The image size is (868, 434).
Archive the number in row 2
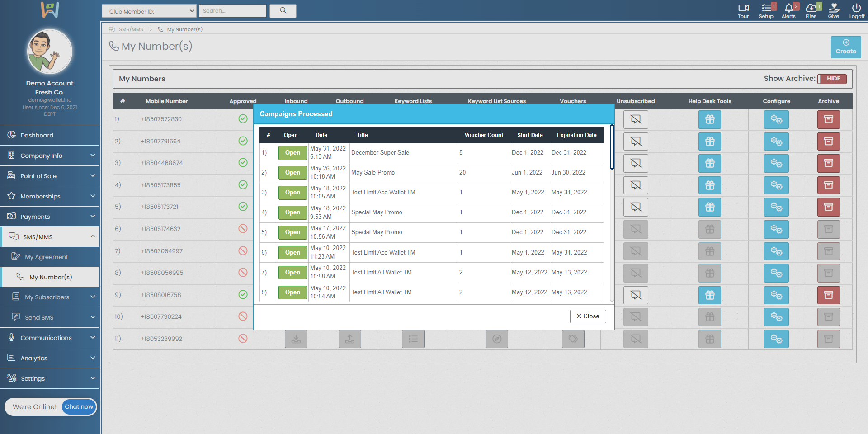point(828,142)
